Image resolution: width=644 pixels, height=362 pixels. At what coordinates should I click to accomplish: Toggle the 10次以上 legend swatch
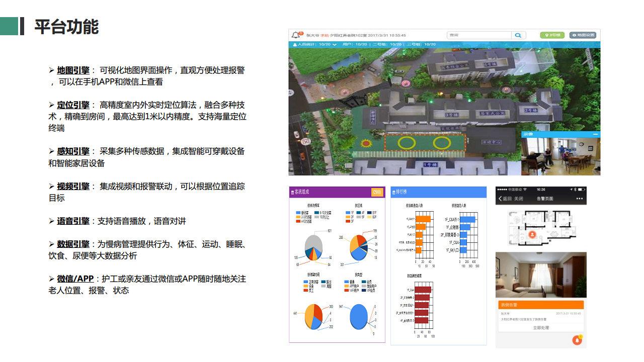coord(316,216)
